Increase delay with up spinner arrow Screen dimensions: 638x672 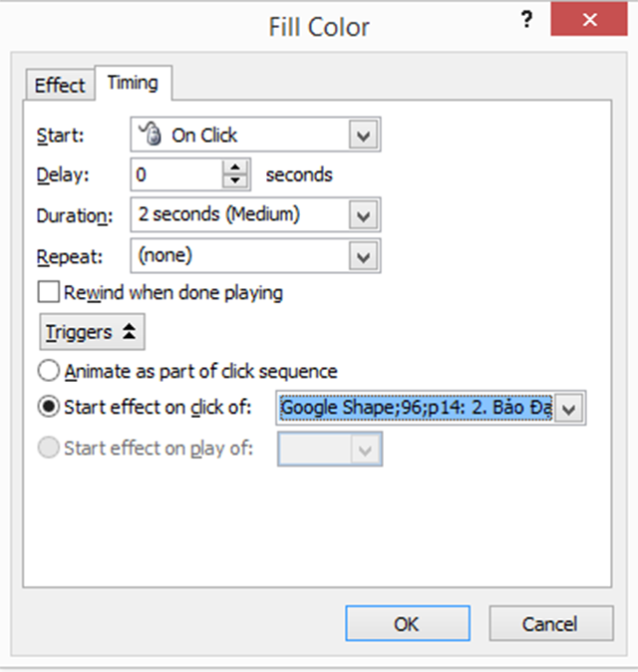235,168
